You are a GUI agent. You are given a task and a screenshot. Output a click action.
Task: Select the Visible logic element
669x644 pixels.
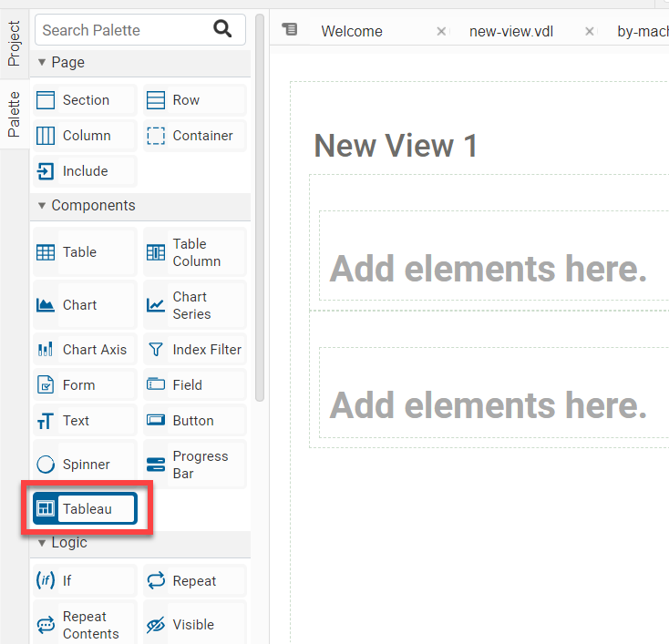[x=194, y=625]
